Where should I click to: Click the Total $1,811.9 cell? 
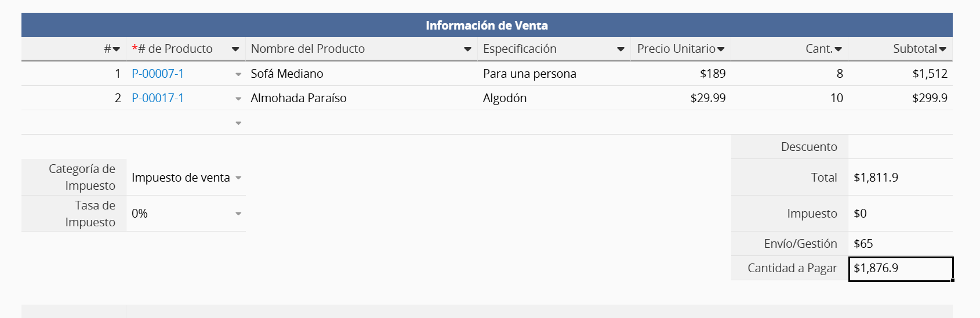click(900, 178)
